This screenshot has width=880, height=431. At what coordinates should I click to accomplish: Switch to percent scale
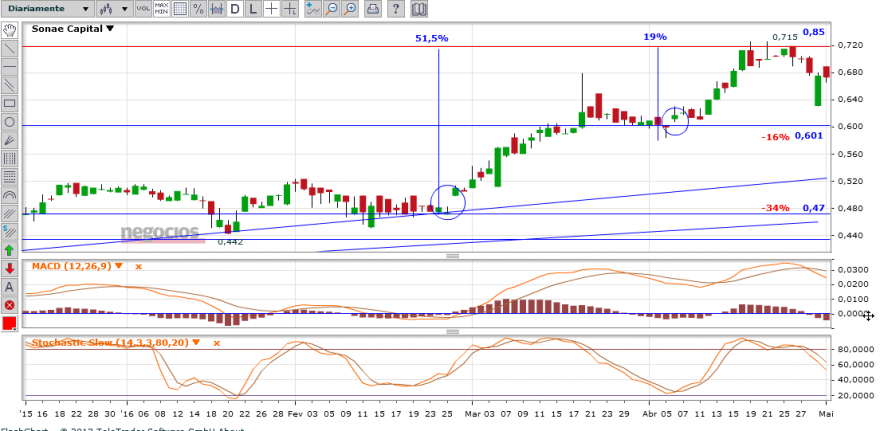pos(198,8)
